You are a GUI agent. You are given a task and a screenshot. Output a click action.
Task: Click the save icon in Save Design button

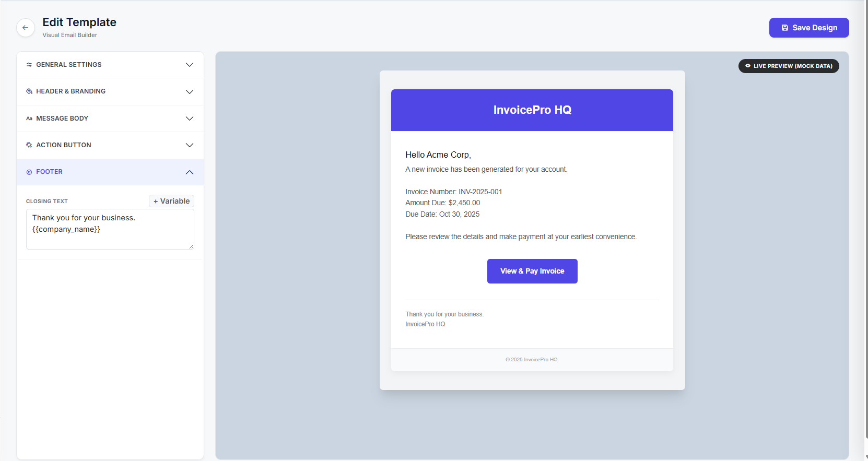tap(785, 27)
